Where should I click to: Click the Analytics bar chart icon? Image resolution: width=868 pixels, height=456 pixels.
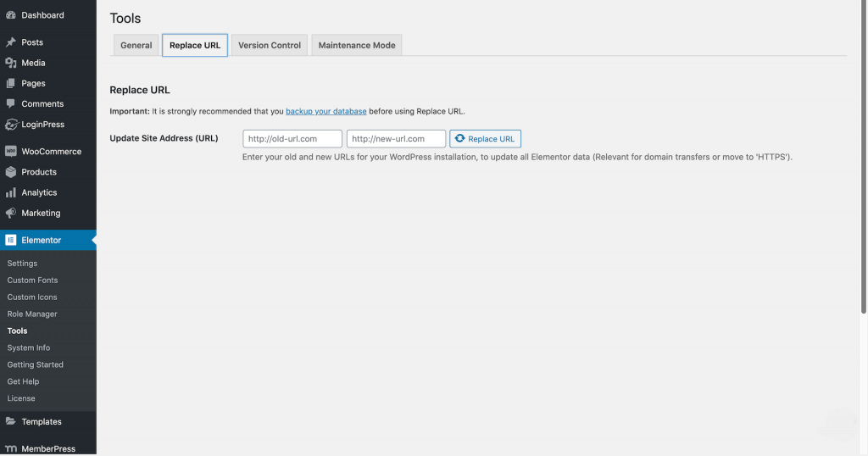[11, 192]
